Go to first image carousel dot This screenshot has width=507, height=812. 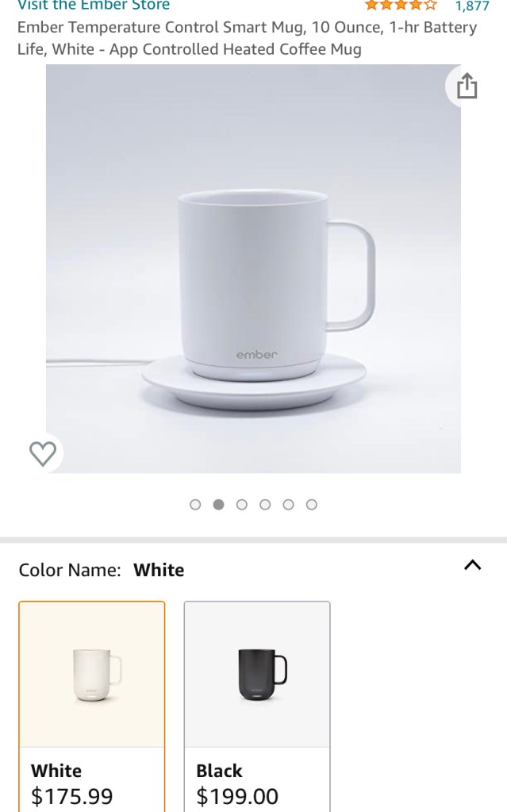[195, 505]
